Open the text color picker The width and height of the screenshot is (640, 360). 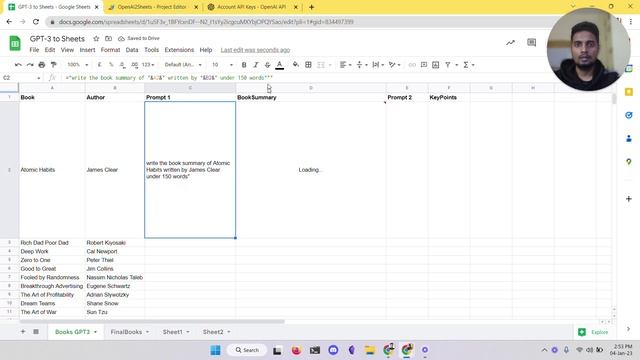tap(280, 64)
